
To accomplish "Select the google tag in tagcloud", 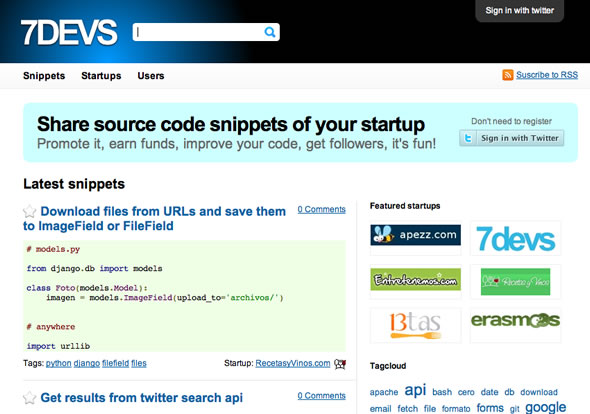I will [546, 407].
